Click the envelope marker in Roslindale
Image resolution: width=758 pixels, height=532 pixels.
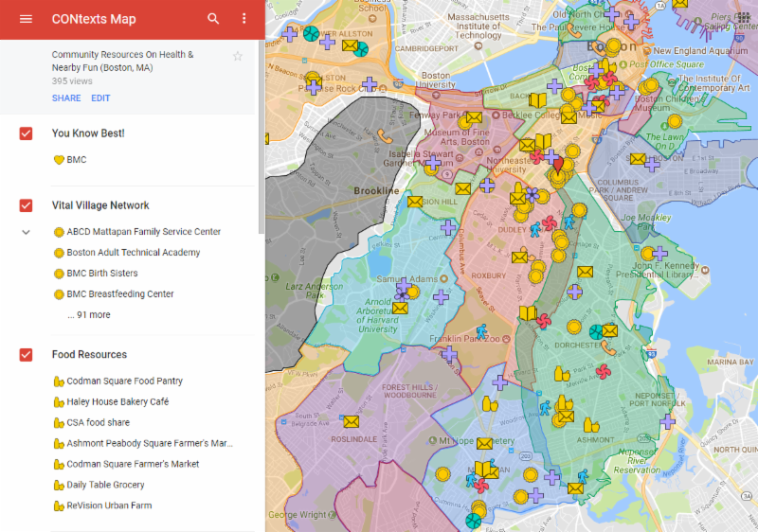coord(352,421)
